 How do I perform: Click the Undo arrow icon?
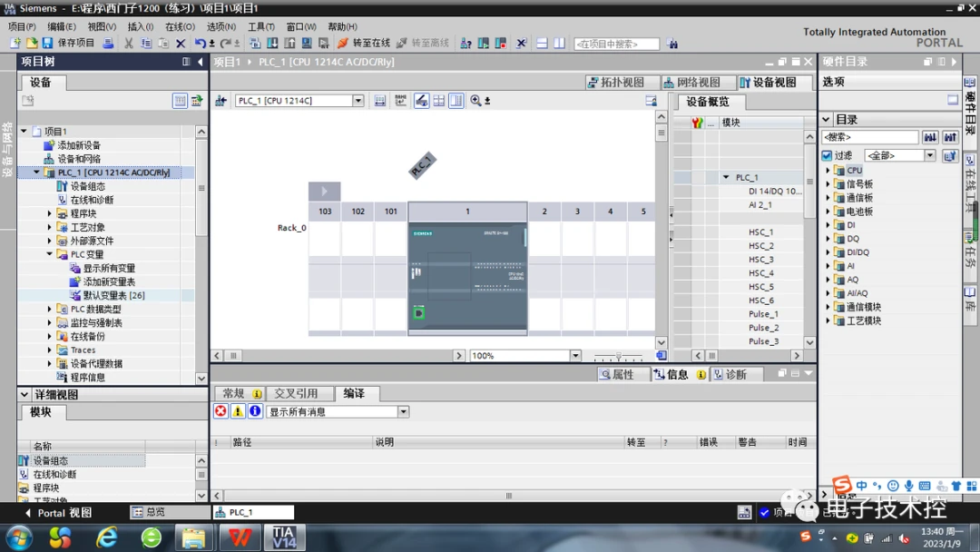pos(200,44)
